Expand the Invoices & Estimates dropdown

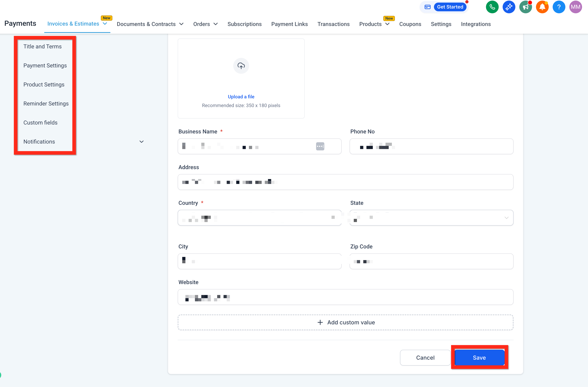(x=105, y=24)
